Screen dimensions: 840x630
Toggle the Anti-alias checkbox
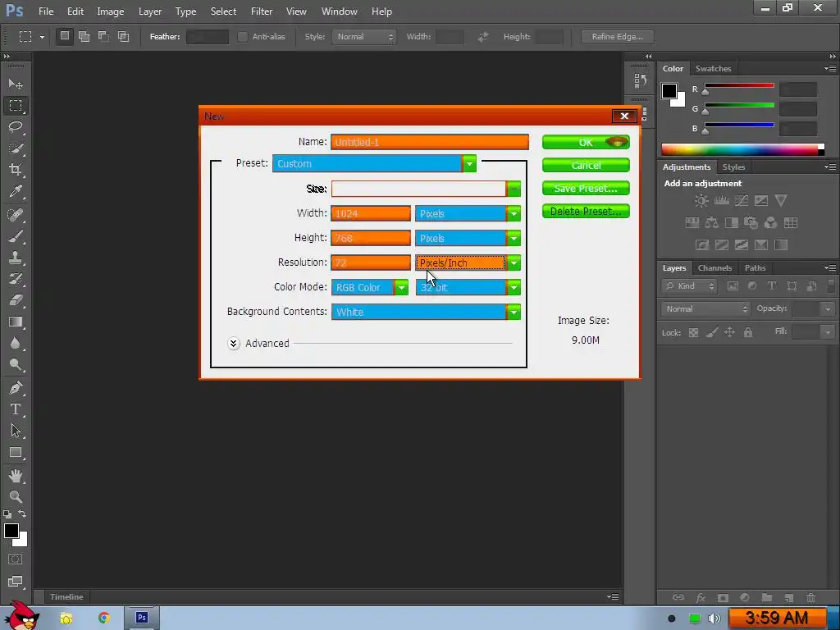pyautogui.click(x=243, y=36)
